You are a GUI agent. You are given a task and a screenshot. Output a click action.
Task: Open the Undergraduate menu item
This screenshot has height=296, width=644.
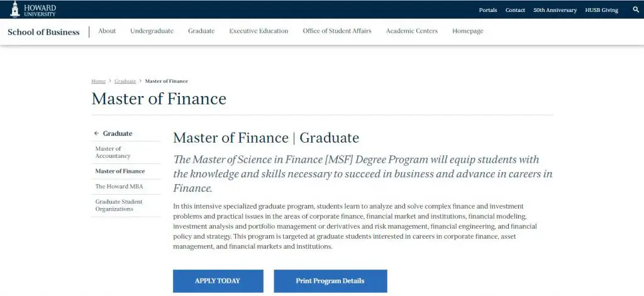[152, 31]
